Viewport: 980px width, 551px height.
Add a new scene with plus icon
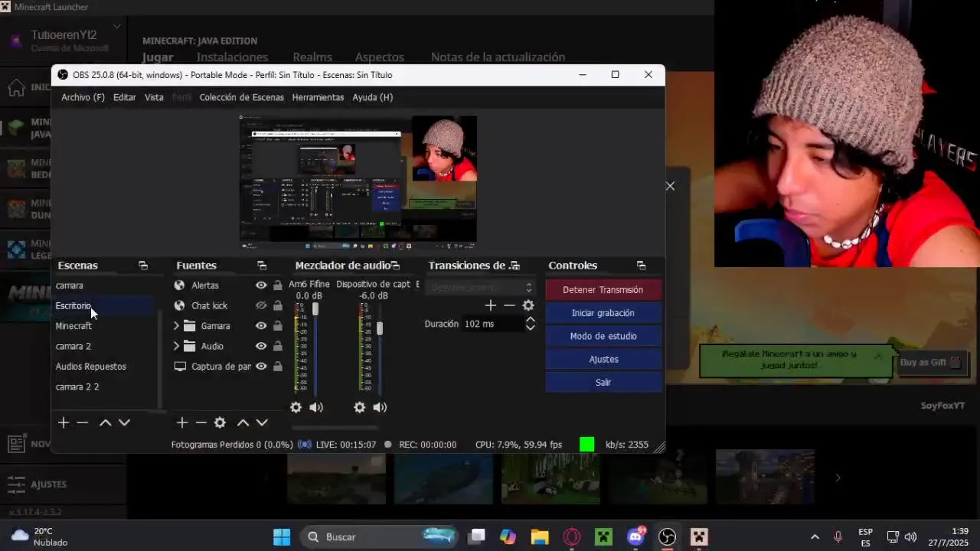64,422
